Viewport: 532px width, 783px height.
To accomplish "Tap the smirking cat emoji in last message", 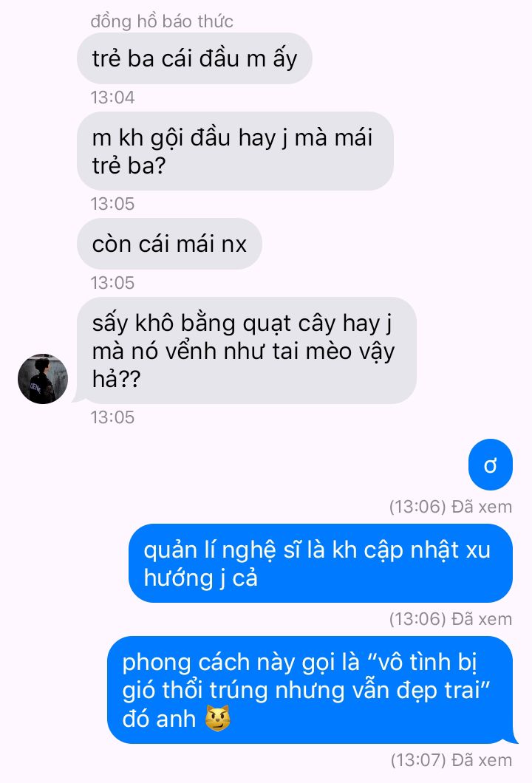I will point(218,719).
